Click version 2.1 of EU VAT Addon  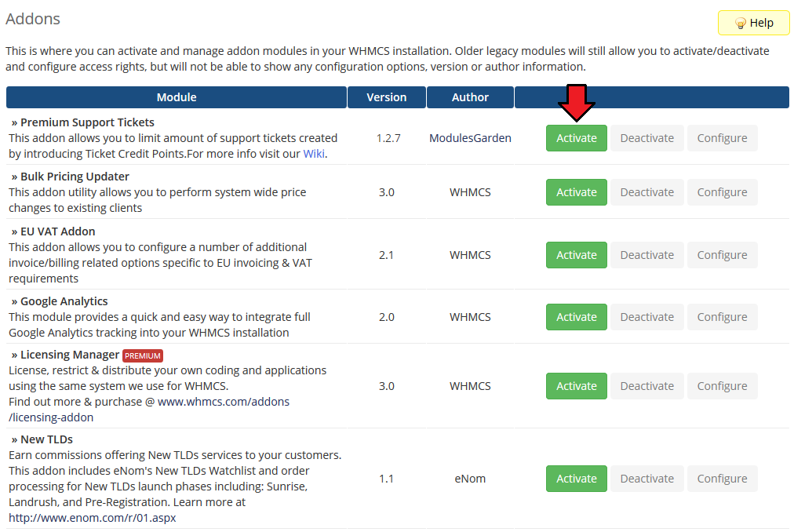click(386, 255)
